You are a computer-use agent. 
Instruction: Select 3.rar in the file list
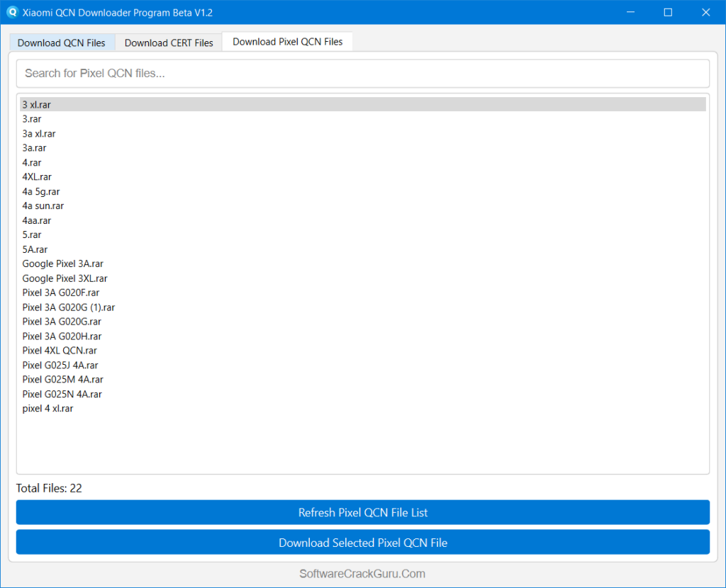363,119
